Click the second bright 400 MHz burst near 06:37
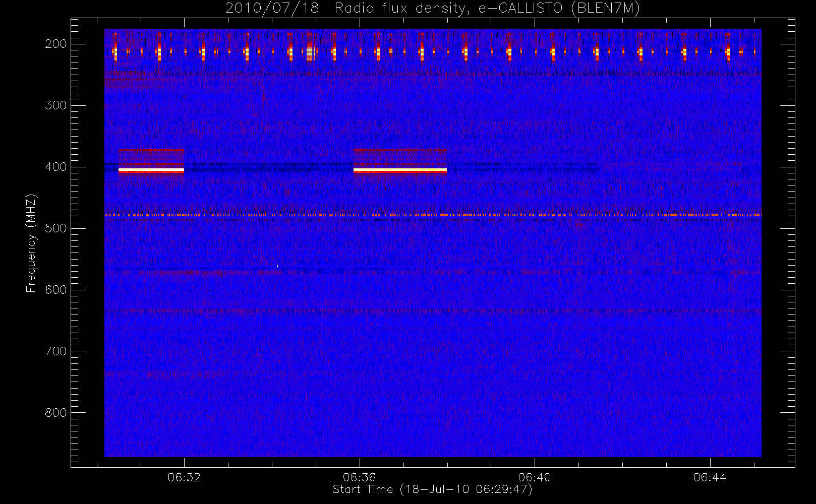Image resolution: width=816 pixels, height=504 pixels. coord(400,170)
